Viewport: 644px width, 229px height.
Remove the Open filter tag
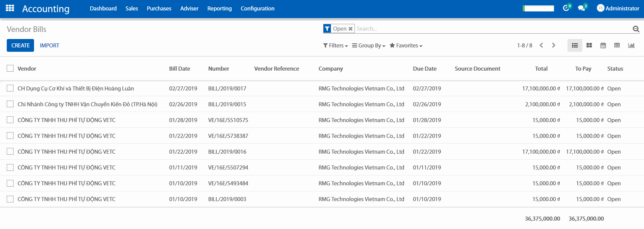(350, 29)
